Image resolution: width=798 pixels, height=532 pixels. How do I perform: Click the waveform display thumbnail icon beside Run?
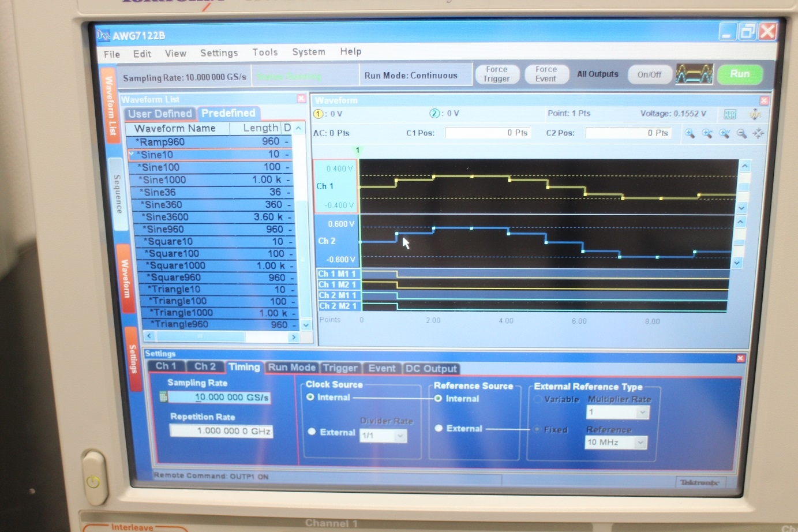[694, 74]
